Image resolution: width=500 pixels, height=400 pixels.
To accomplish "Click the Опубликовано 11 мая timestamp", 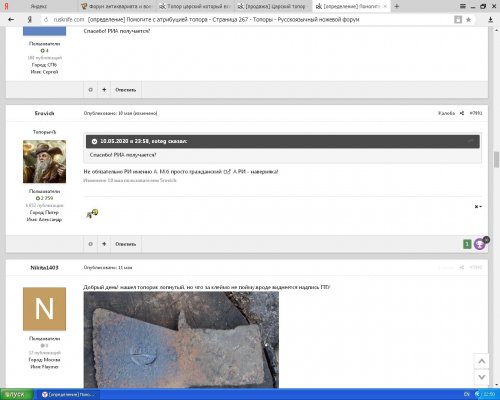I will [x=108, y=268].
